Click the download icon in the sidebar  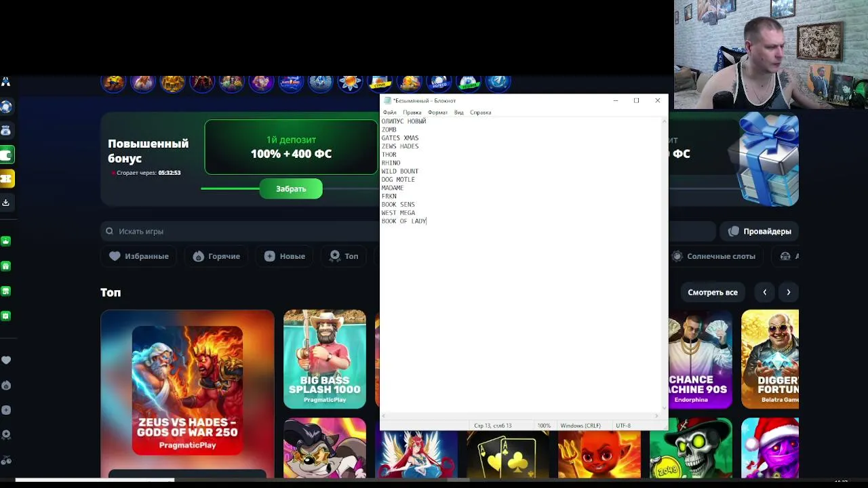coord(6,203)
